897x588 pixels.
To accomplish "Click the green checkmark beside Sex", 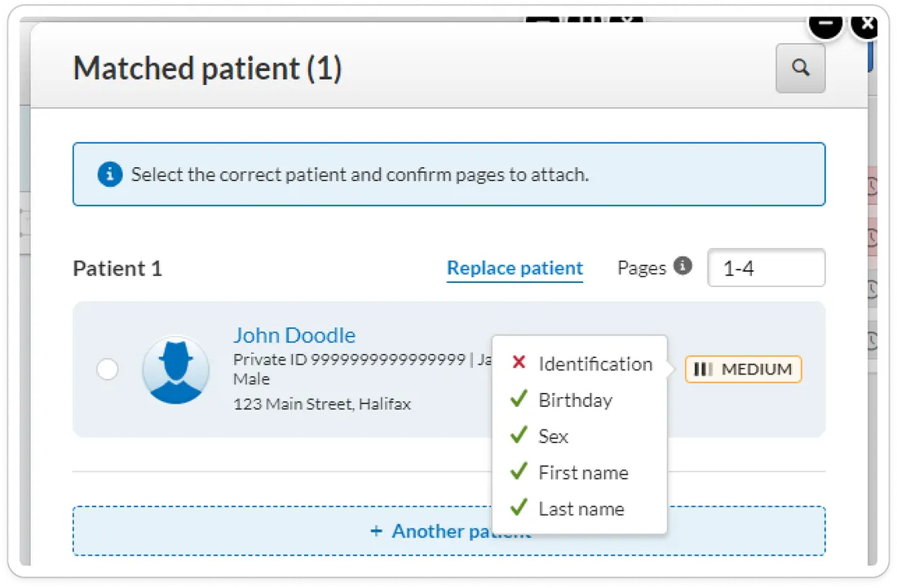I will [519, 435].
